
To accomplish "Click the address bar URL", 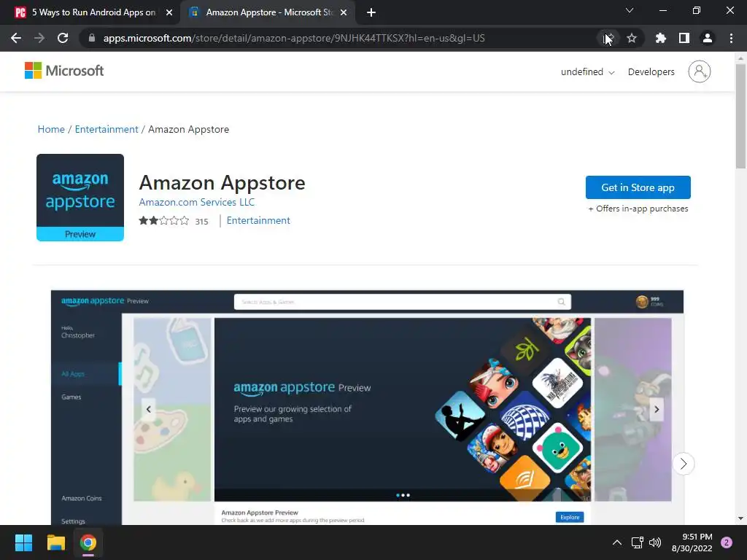I will (294, 38).
